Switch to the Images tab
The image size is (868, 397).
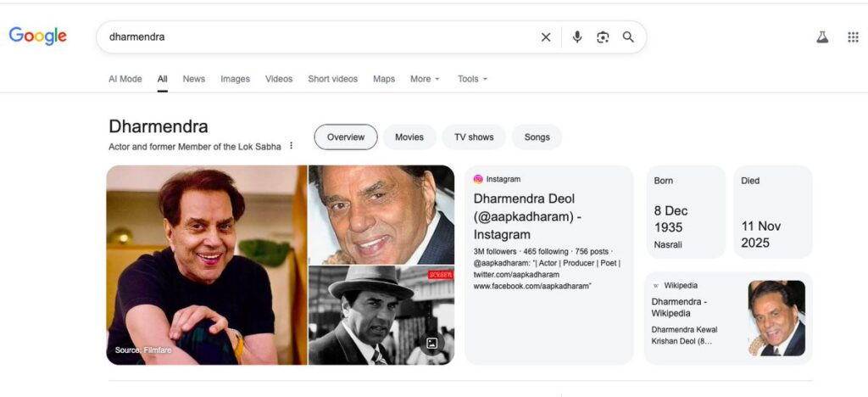point(235,79)
